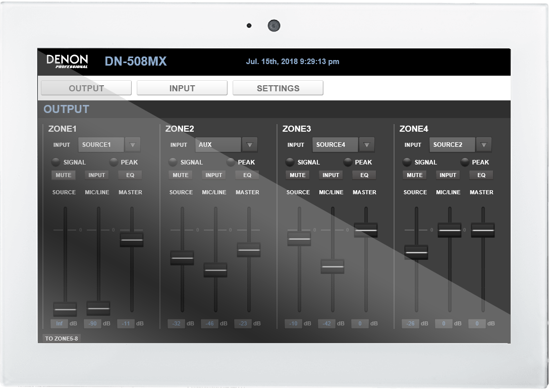
Task: Click ZONE4 PEAK indicator light
Action: (465, 162)
